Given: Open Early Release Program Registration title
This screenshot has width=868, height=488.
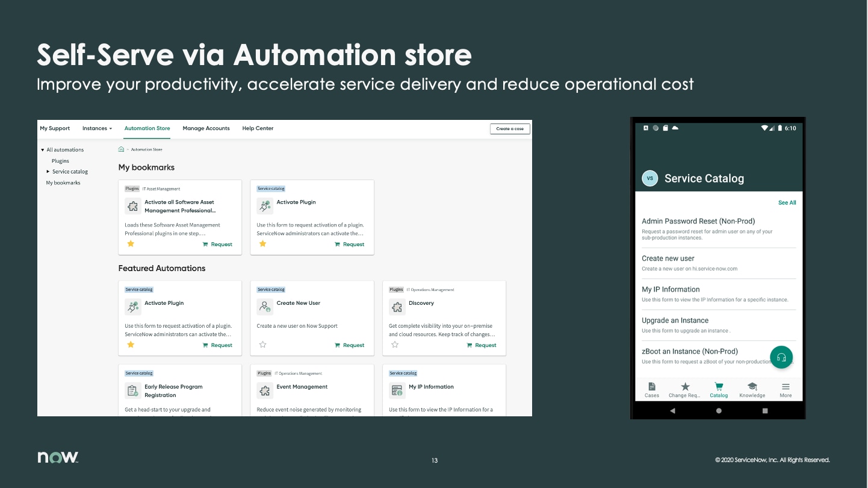Looking at the screenshot, I should 173,391.
